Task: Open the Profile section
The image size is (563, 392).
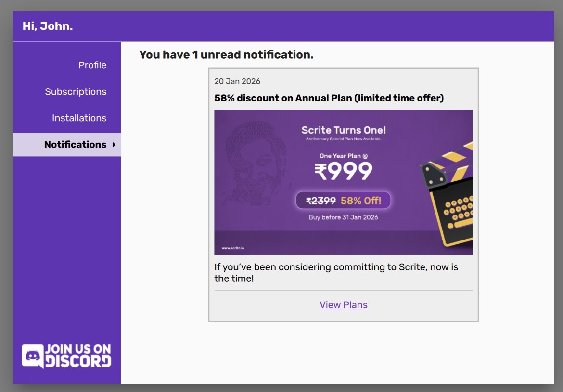Action: pyautogui.click(x=92, y=65)
